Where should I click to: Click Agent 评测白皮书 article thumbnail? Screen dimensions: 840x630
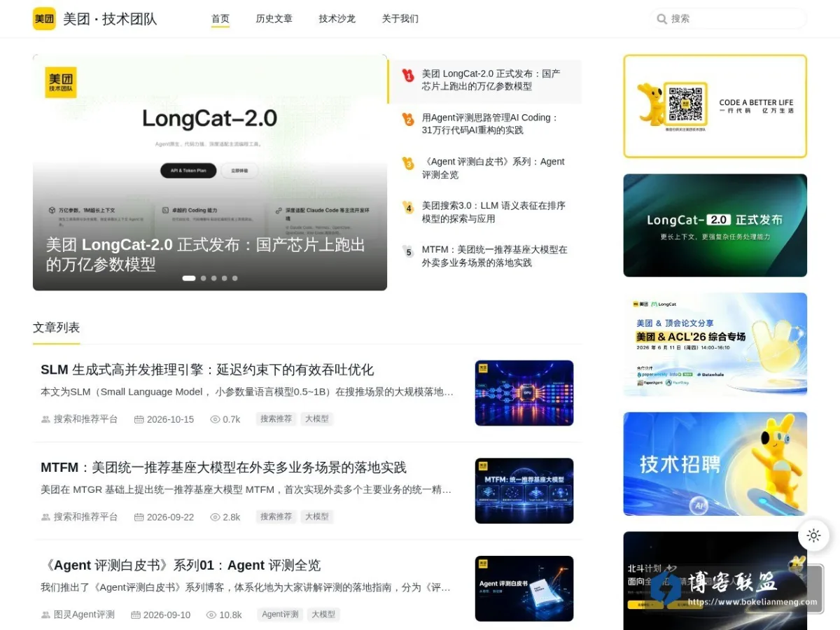(524, 589)
